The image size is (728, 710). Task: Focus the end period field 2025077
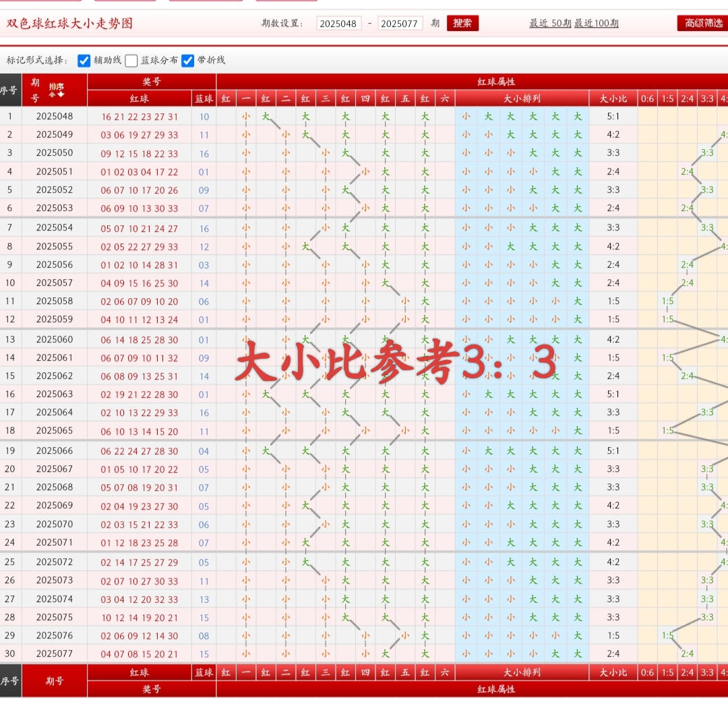pyautogui.click(x=400, y=23)
